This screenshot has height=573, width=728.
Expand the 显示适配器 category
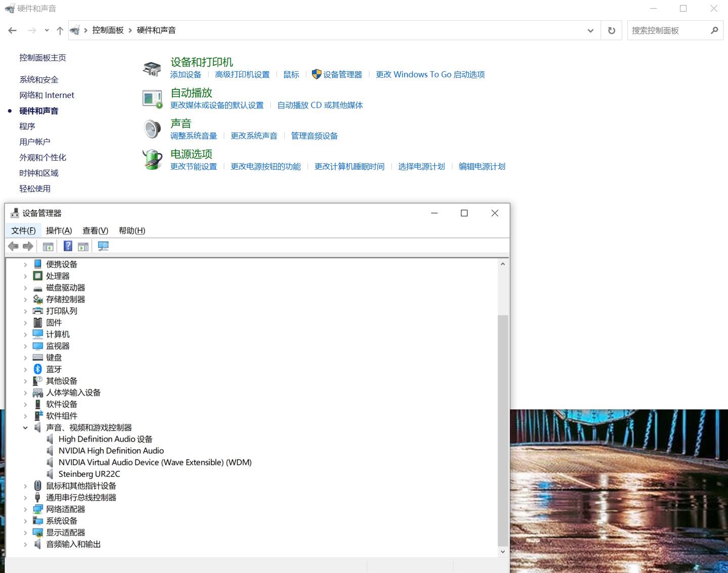tap(26, 532)
